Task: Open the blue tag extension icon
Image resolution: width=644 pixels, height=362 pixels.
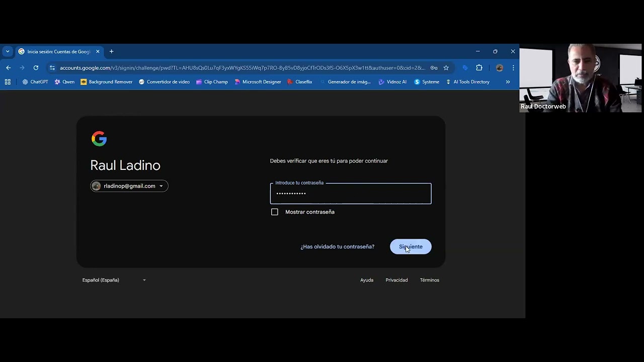Action: click(465, 68)
